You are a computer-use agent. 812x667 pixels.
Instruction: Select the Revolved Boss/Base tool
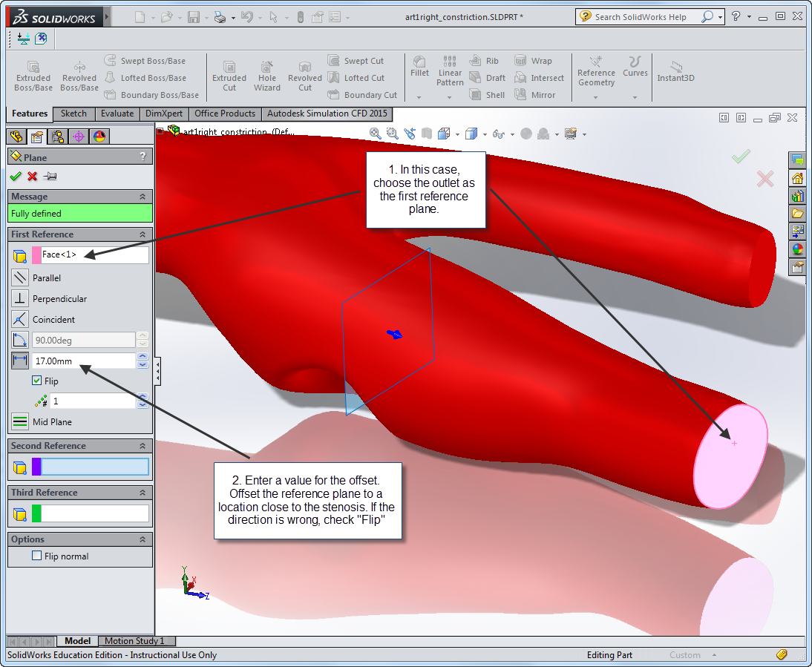click(x=79, y=76)
